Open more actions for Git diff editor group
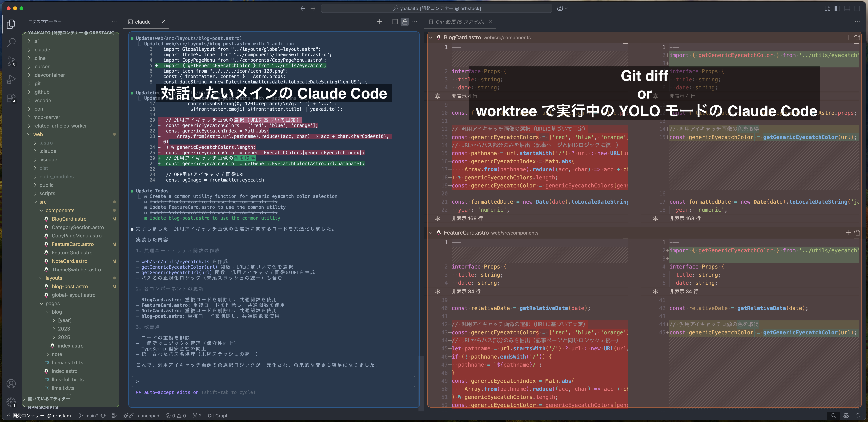The height and width of the screenshot is (422, 868). [857, 22]
